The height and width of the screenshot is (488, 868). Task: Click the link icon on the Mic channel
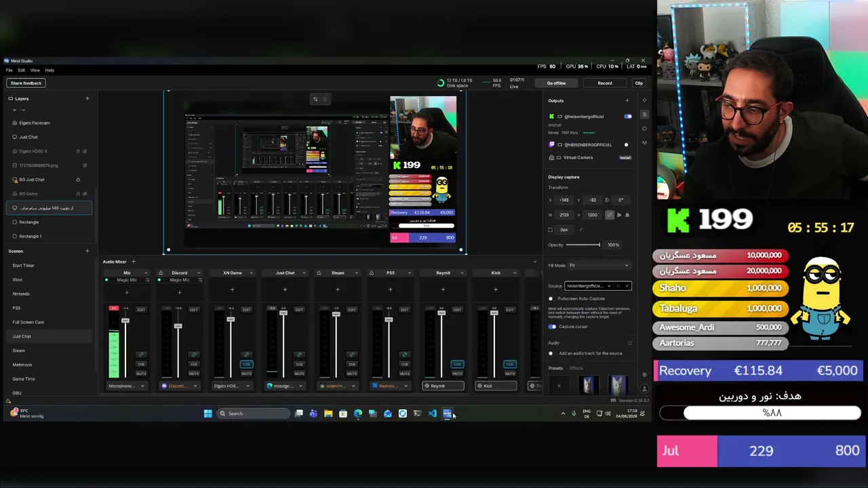[141, 354]
